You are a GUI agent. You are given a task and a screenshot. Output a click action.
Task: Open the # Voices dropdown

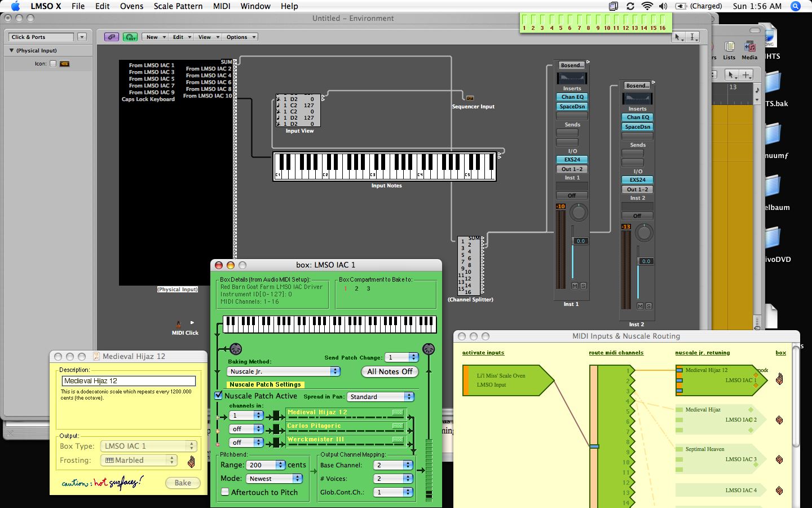click(393, 479)
